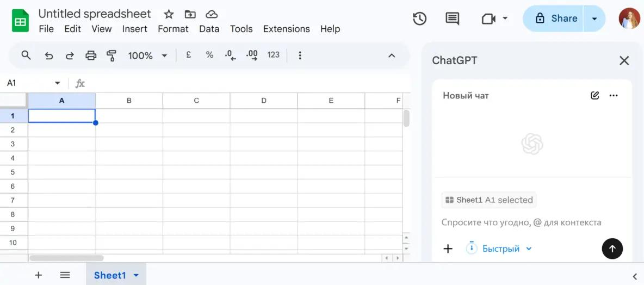The image size is (644, 285).
Task: Format as currency with pound icon
Action: coord(189,55)
